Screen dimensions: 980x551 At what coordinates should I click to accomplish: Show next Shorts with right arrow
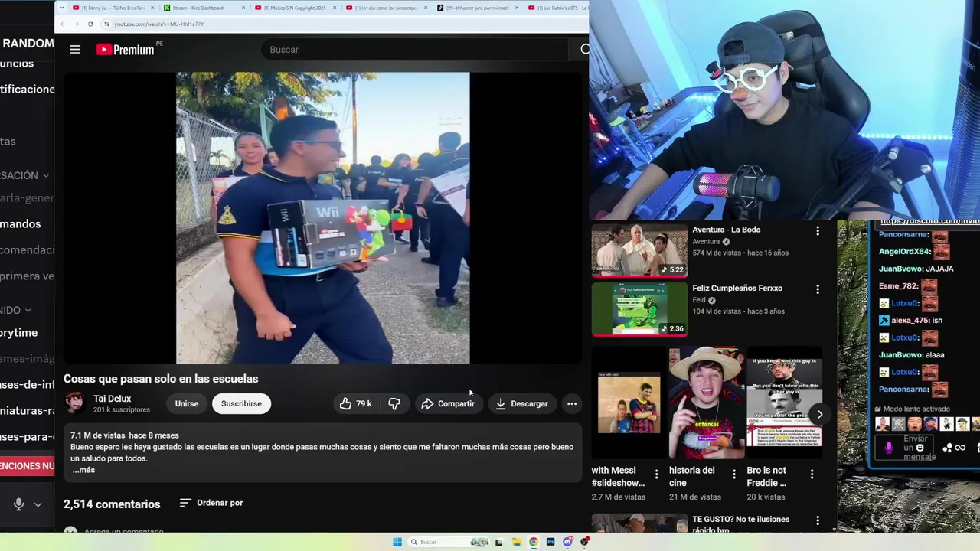[819, 415]
